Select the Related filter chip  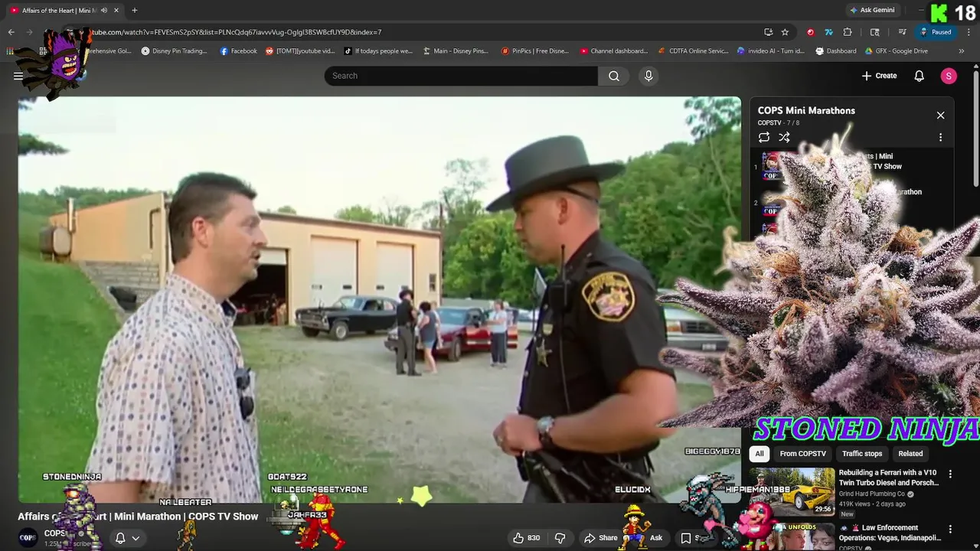(x=910, y=454)
